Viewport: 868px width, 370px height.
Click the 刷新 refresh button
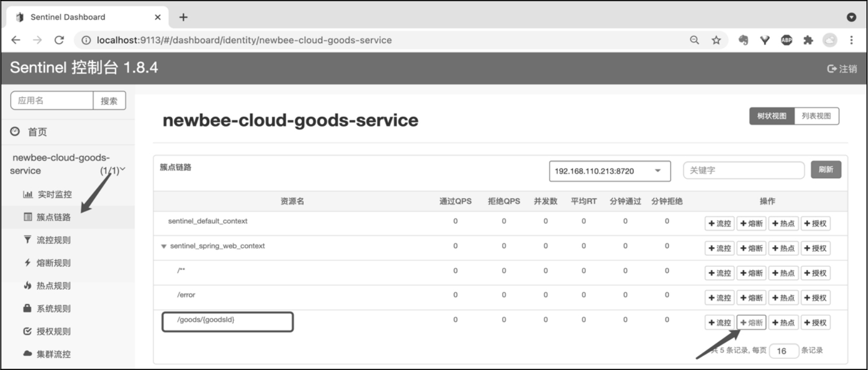tap(826, 170)
